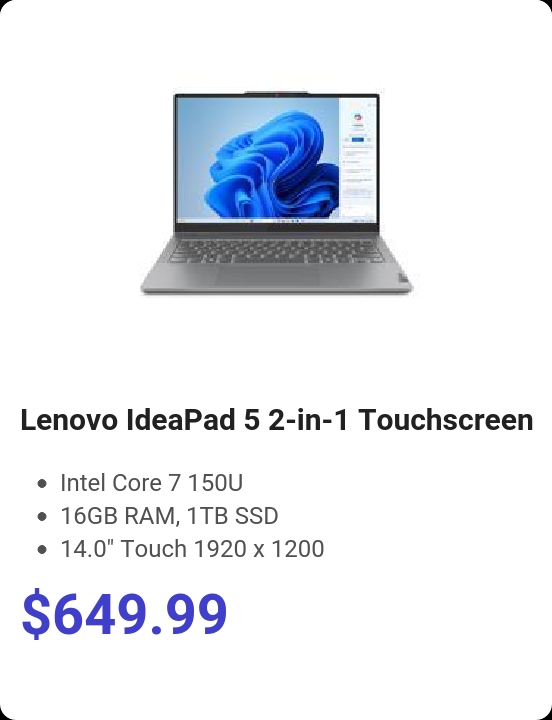Click the Windows taskbar shown on the laptop screen
Screen dimensions: 552x720
(x=276, y=221)
